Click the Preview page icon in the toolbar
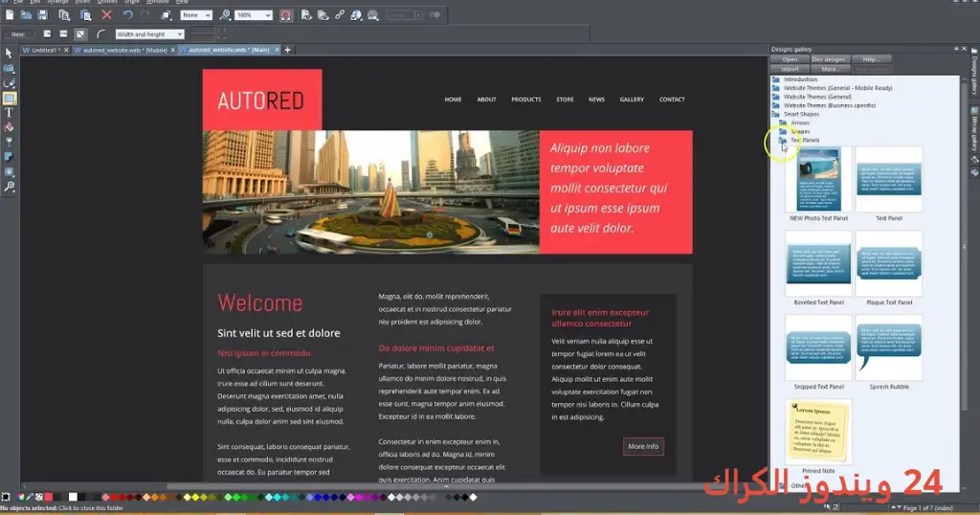The width and height of the screenshot is (980, 515). coord(306,15)
